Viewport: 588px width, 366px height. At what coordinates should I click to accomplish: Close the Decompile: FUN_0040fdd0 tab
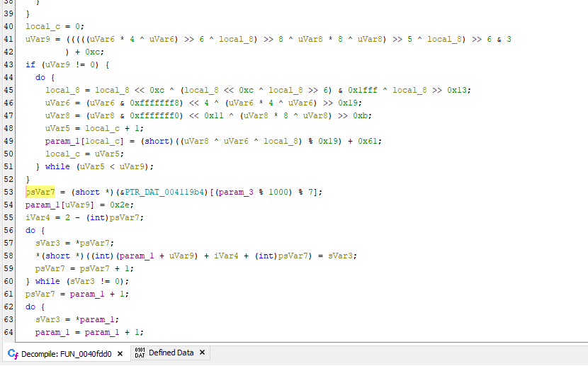click(120, 353)
